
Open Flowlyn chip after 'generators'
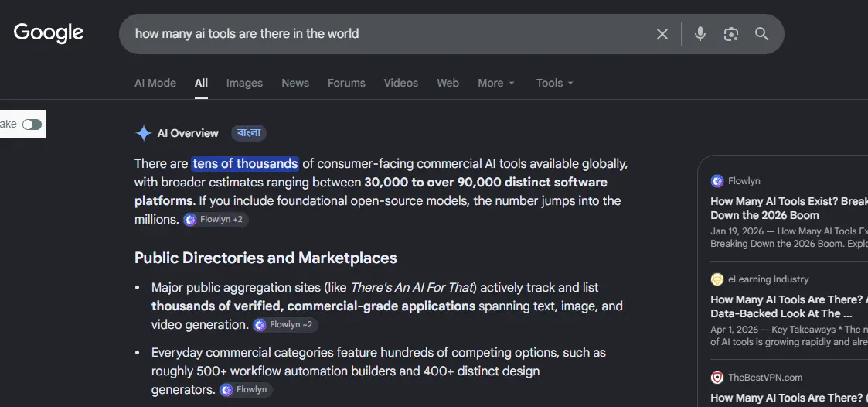246,390
